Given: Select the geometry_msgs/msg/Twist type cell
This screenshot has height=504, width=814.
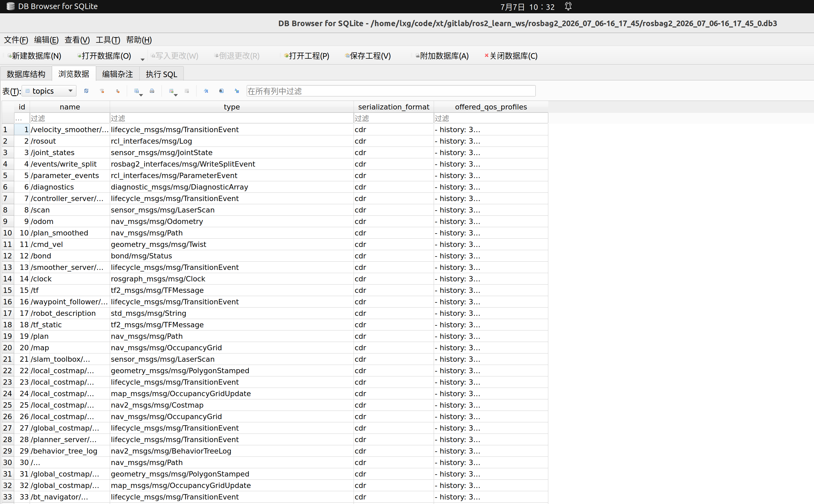Looking at the screenshot, I should tap(232, 244).
